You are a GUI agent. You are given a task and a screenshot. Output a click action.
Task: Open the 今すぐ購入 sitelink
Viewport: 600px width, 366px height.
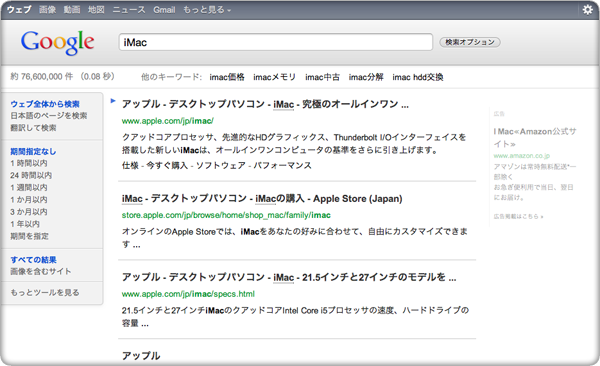click(167, 165)
